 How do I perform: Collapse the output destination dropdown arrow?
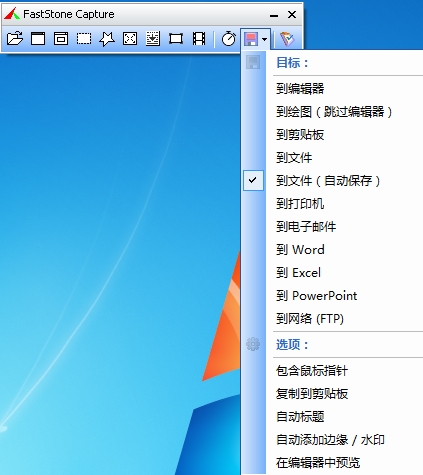tap(265, 39)
